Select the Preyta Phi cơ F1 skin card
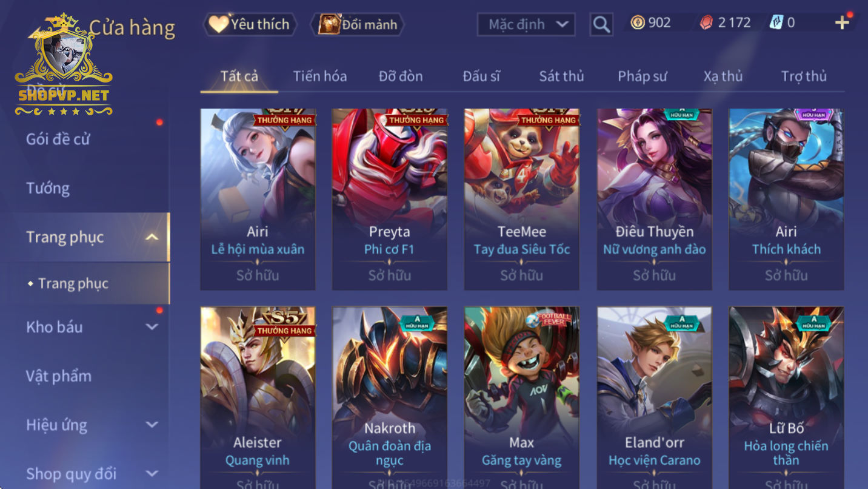 coord(390,200)
